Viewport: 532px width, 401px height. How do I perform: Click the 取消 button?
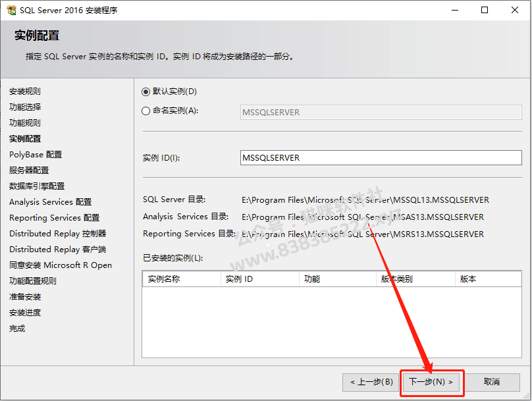(x=492, y=383)
